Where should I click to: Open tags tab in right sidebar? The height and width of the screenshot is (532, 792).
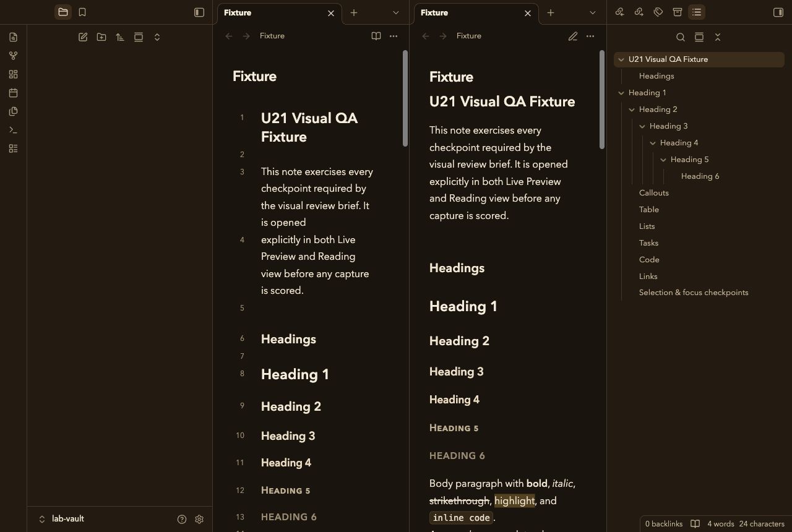click(x=658, y=12)
